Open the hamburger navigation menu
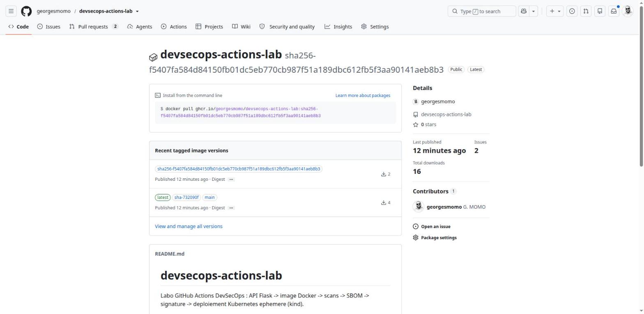Viewport: 644px width, 314px height. click(11, 11)
